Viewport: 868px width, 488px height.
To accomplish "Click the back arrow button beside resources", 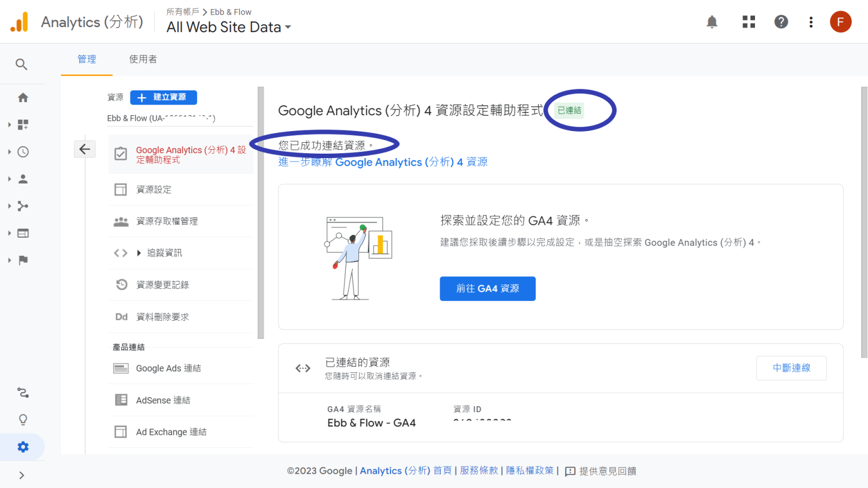I will point(85,149).
